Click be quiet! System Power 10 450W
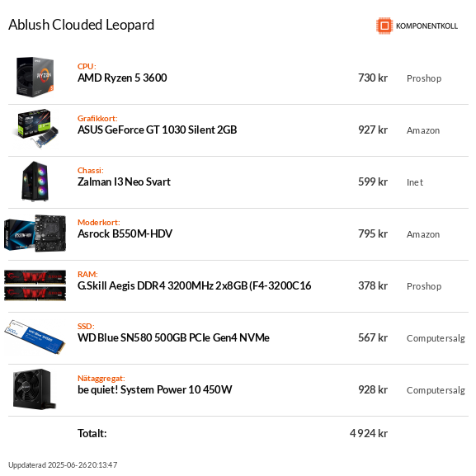 click(155, 389)
